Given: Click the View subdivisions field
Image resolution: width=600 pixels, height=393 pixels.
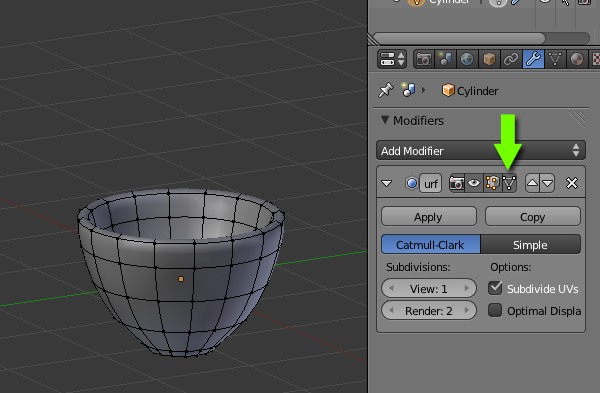Looking at the screenshot, I should point(429,289).
